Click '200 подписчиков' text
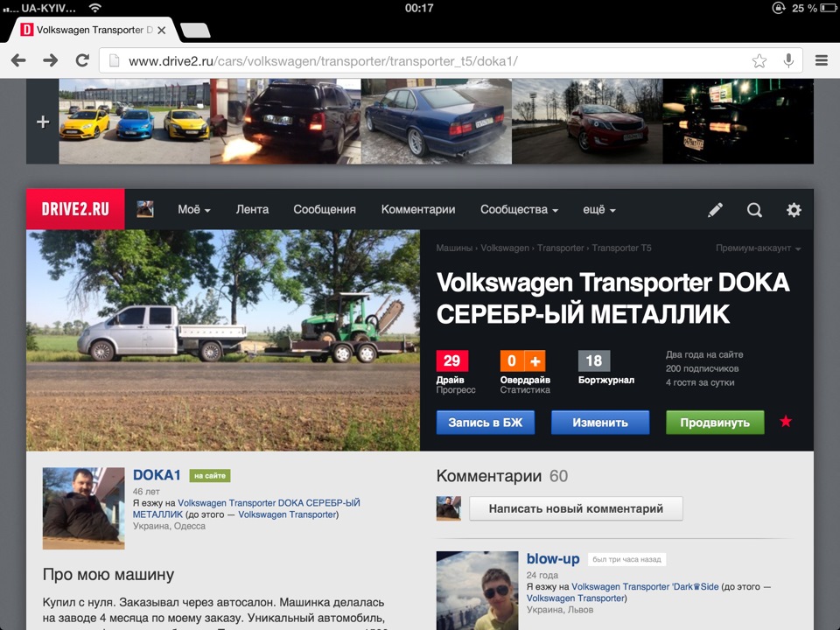Screen dimensions: 840x630 point(702,368)
